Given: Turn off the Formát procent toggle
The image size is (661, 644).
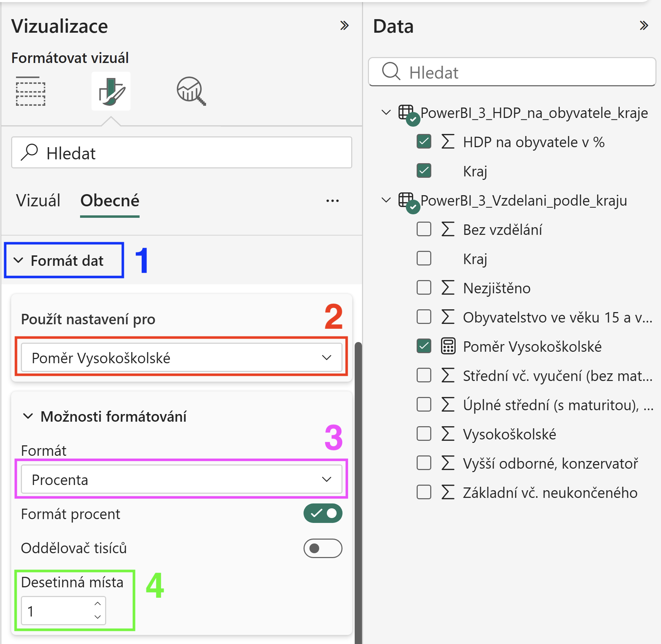Looking at the screenshot, I should pyautogui.click(x=323, y=513).
